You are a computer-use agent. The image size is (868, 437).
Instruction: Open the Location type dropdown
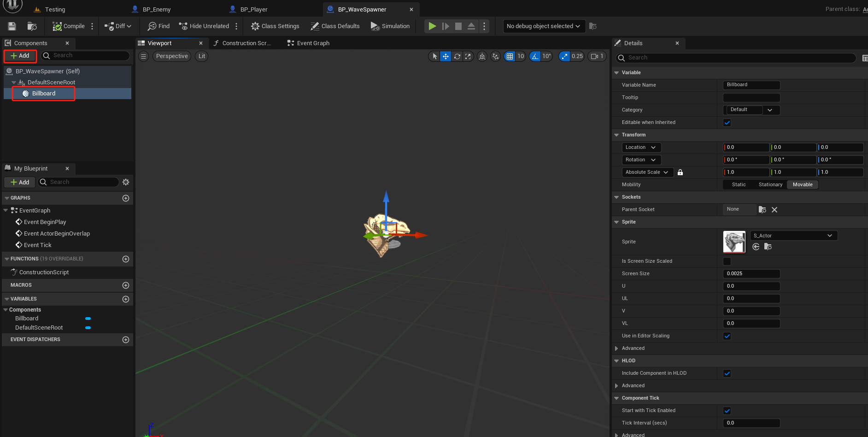pos(641,148)
